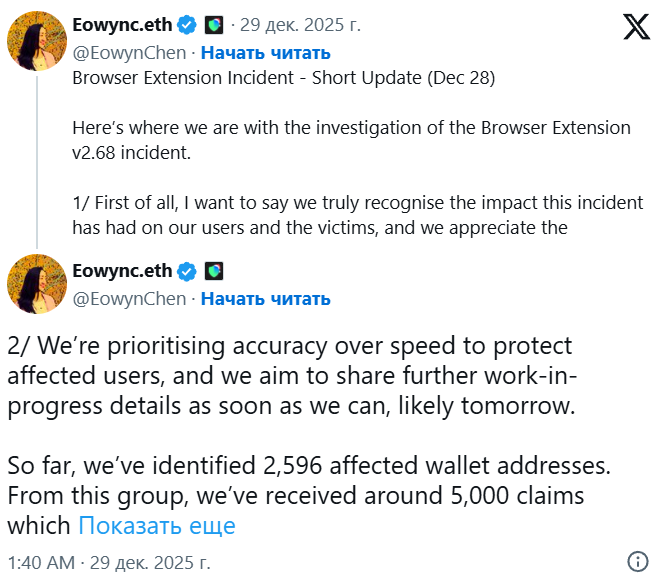Click the blue verified badge in the first tweet

pos(187,26)
